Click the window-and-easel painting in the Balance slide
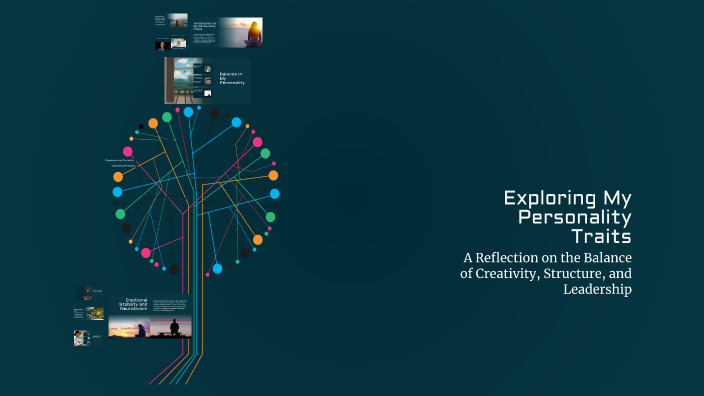This screenshot has width=704, height=396. [179, 80]
